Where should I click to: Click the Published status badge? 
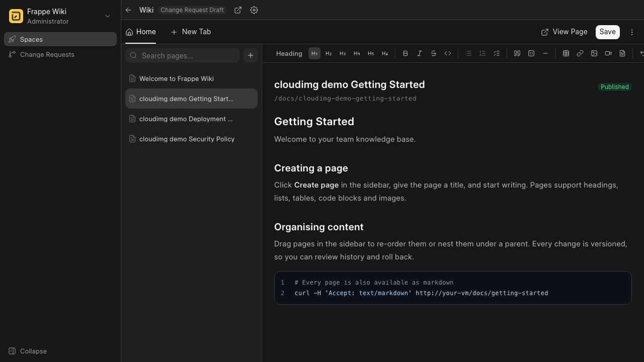(614, 87)
